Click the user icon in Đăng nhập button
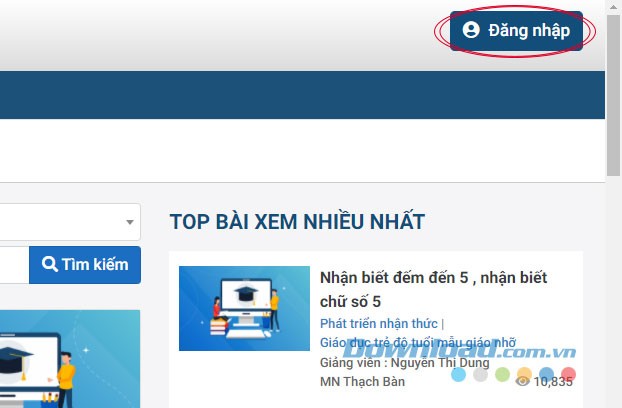This screenshot has width=622, height=408. (472, 31)
